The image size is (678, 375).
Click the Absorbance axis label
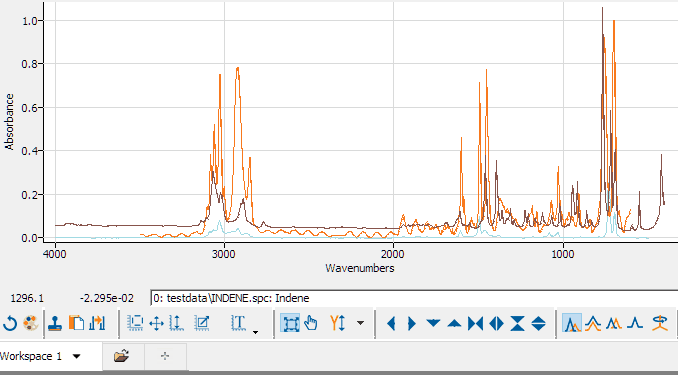pyautogui.click(x=9, y=122)
